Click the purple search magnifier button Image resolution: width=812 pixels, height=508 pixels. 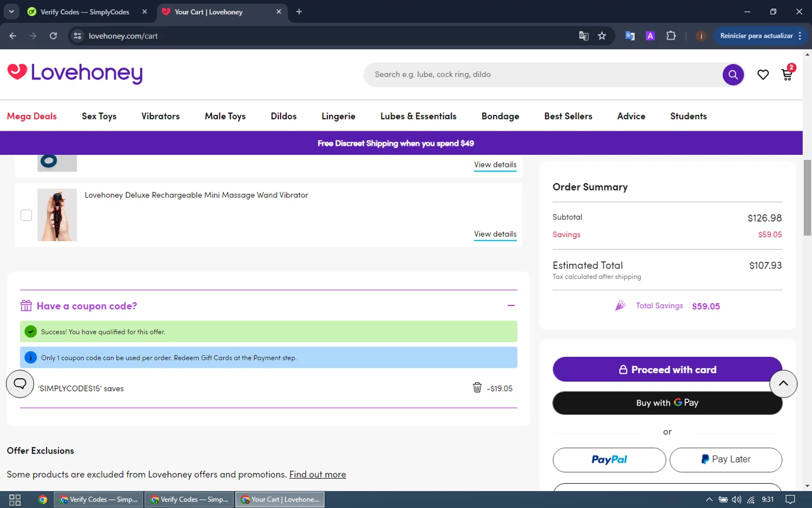coord(733,75)
